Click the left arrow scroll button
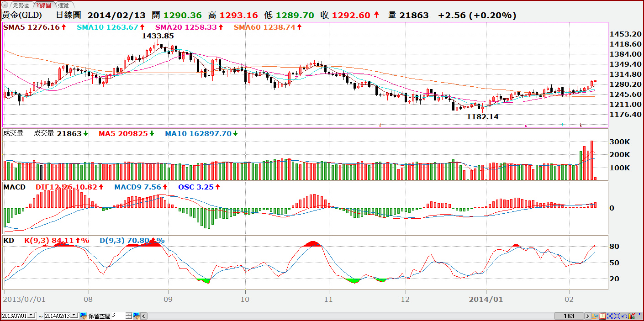The image size is (644, 321). click(x=144, y=316)
